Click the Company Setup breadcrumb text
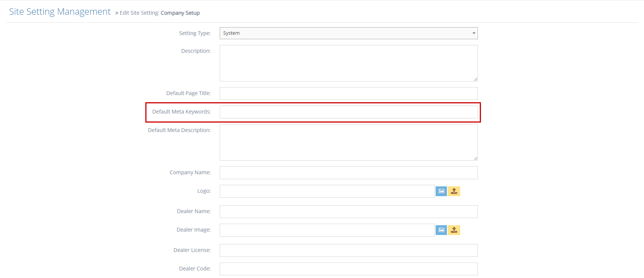Screen dimensions: 644x278 point(180,13)
